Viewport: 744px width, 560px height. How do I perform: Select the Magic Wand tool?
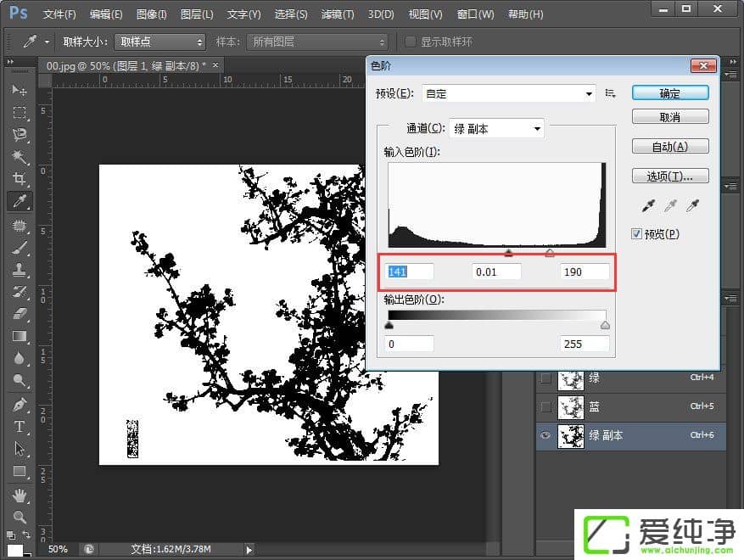click(x=19, y=157)
